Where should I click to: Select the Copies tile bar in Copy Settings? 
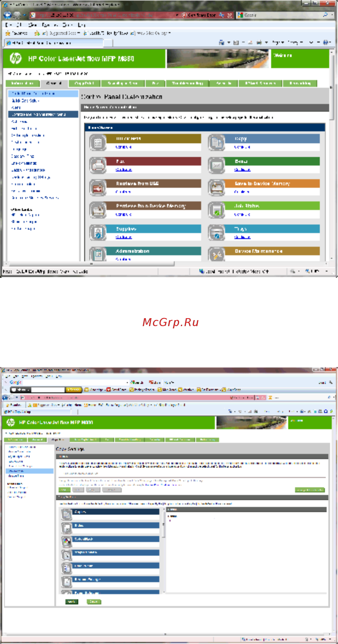(x=116, y=512)
